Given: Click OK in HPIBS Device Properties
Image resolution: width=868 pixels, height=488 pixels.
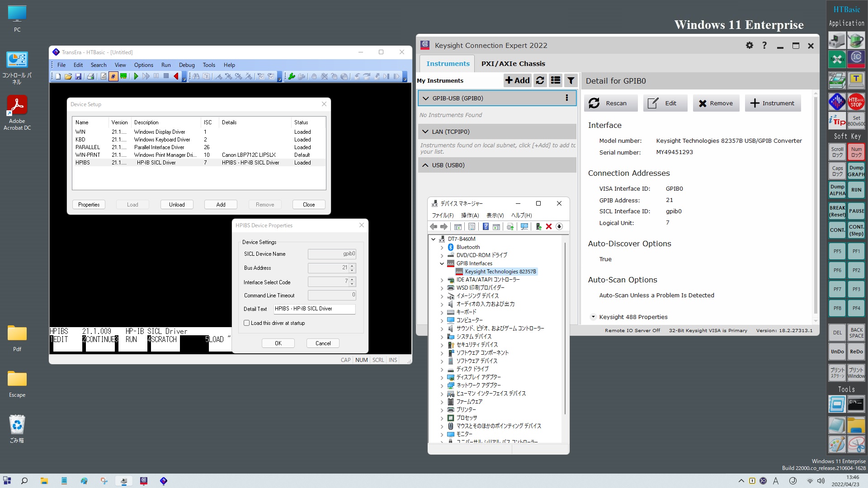Looking at the screenshot, I should coord(278,343).
